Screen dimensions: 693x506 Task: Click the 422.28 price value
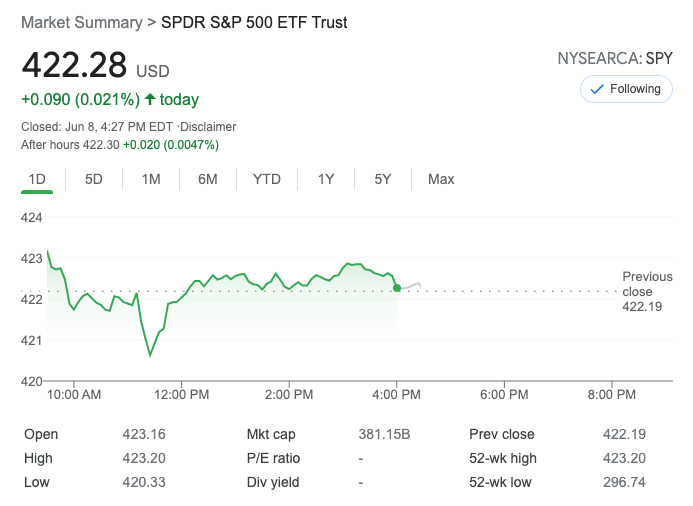(75, 66)
